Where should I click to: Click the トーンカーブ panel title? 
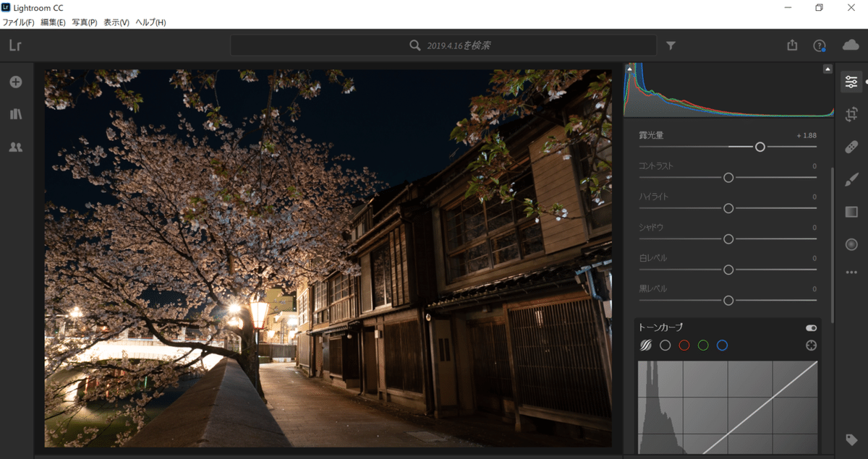pos(661,327)
